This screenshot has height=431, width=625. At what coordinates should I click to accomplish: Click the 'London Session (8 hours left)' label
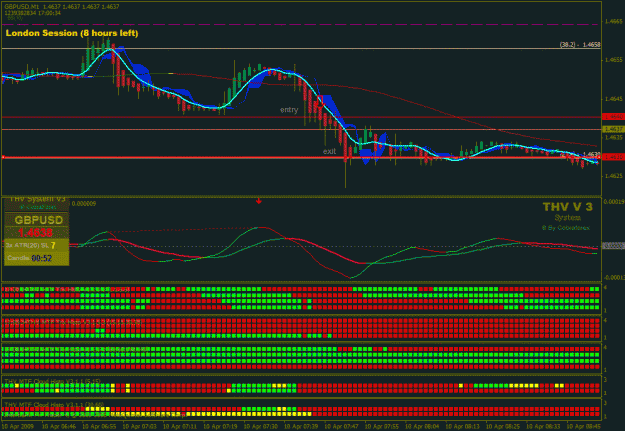click(72, 33)
